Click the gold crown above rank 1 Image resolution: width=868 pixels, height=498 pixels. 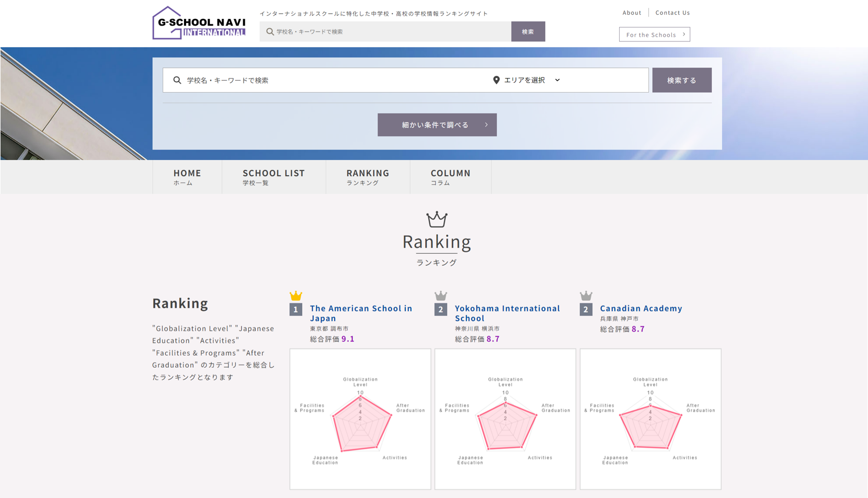pyautogui.click(x=296, y=296)
